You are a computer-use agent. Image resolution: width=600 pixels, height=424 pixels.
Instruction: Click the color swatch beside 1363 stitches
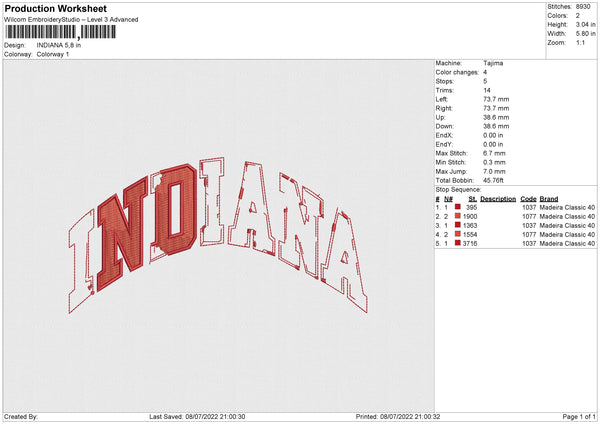458,225
